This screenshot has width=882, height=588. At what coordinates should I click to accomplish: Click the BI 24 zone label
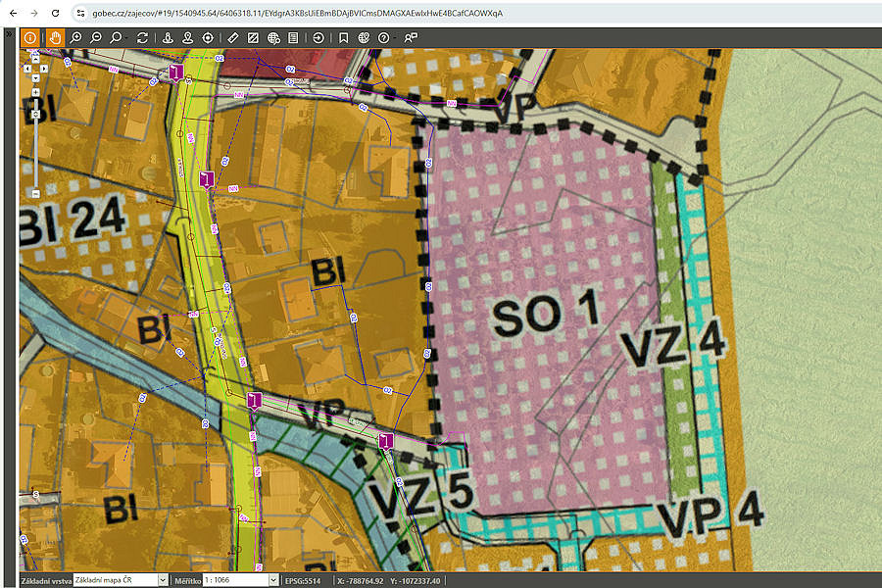pos(72,221)
